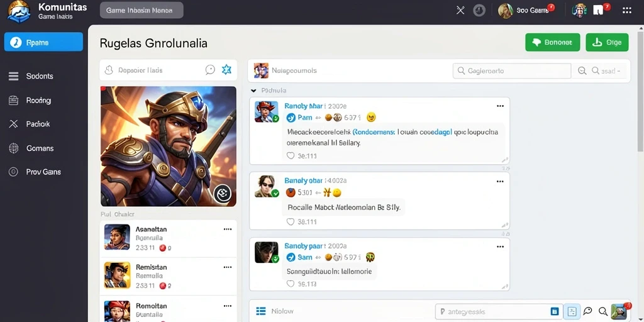Like the first post with heart icon
This screenshot has height=322, width=644.
pos(291,156)
